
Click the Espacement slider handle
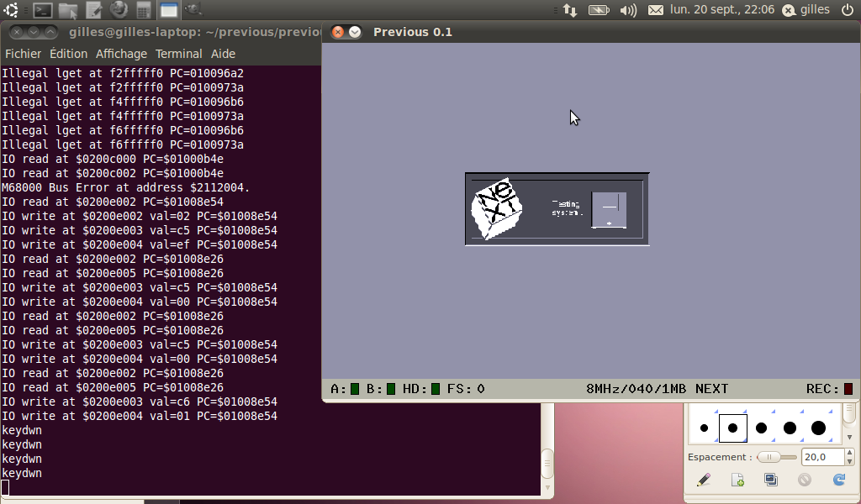767,457
